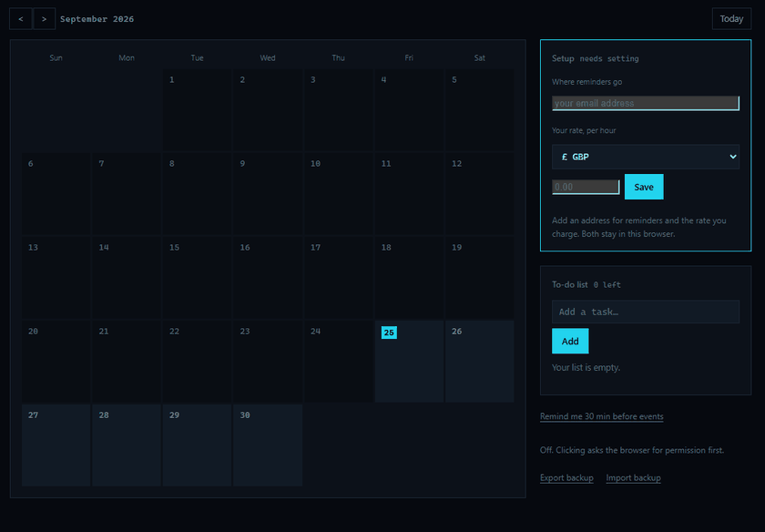Click the email address field

point(646,104)
